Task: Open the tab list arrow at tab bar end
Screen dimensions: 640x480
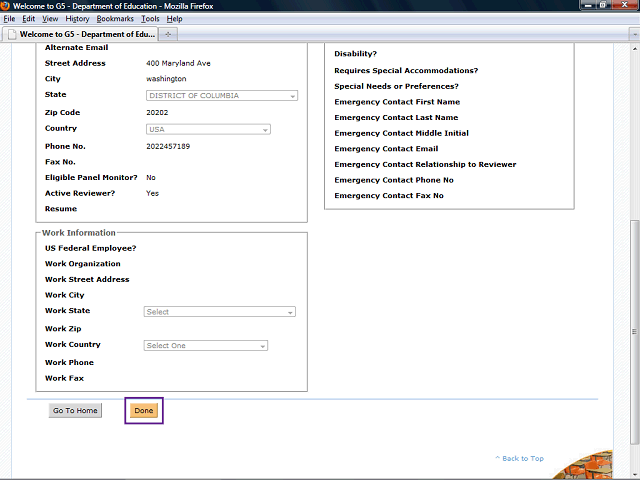Action: point(635,34)
